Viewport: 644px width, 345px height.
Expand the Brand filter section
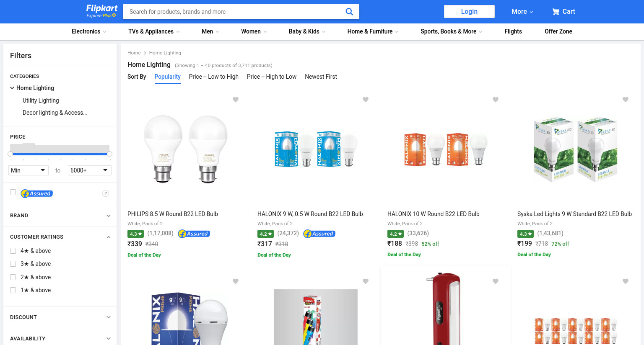[x=60, y=216]
